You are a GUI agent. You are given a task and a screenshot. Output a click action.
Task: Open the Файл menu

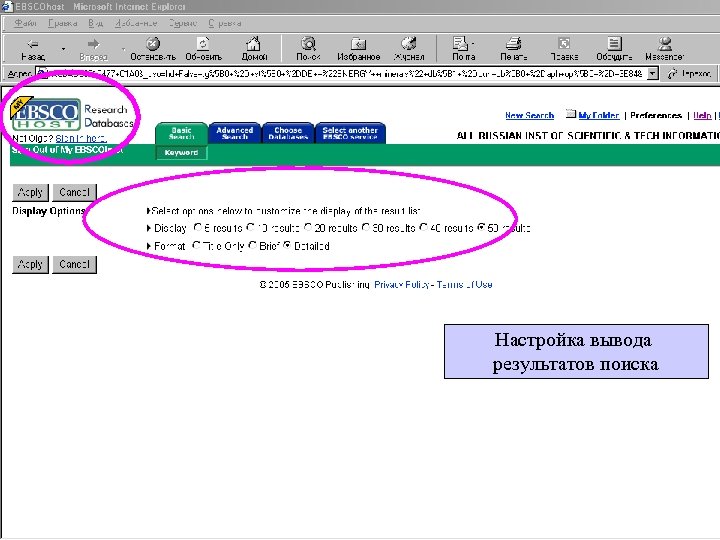pos(25,23)
